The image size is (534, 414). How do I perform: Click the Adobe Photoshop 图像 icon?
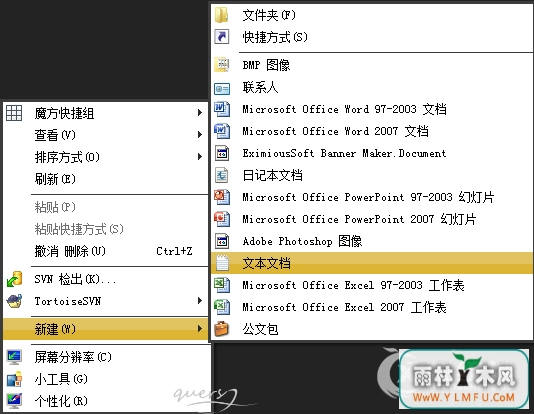click(x=222, y=241)
